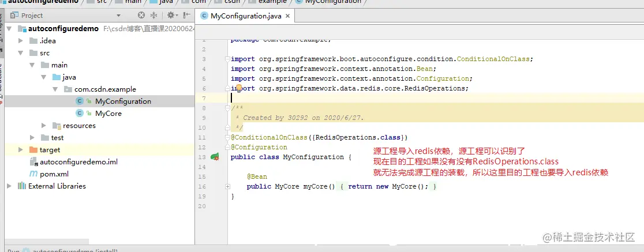Image resolution: width=644 pixels, height=252 pixels.
Task: Select the src folder in tree
Action: coord(45,53)
